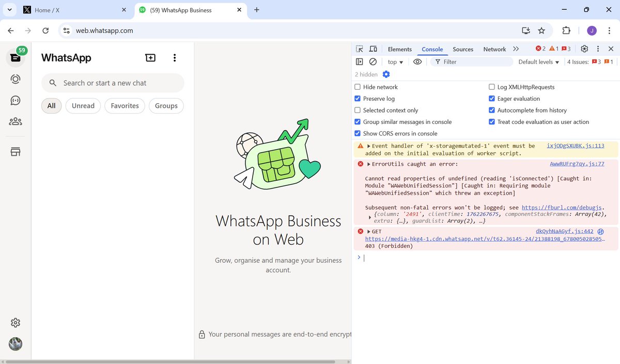The height and width of the screenshot is (364, 620).
Task: Create live expression eye icon
Action: point(417,62)
